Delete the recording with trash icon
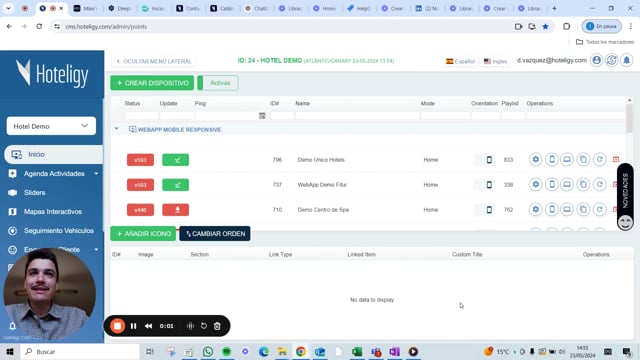Screen dimensions: 640x360 (x=217, y=326)
